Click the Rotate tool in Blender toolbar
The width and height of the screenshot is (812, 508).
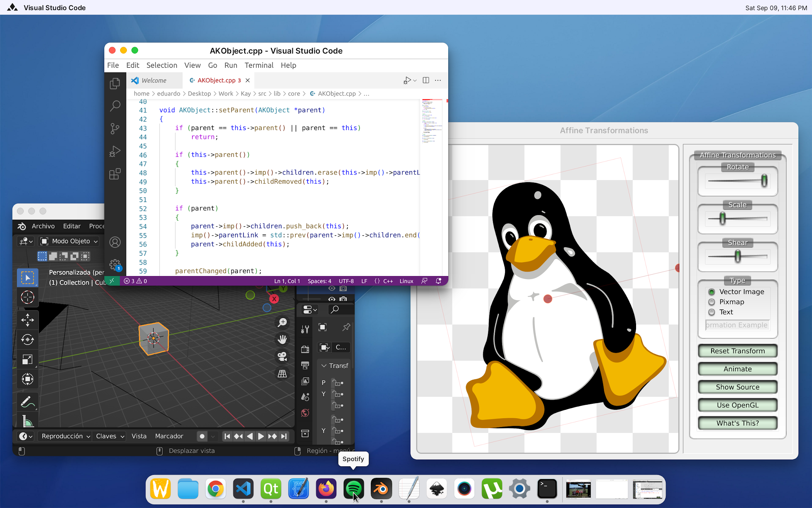tap(28, 339)
